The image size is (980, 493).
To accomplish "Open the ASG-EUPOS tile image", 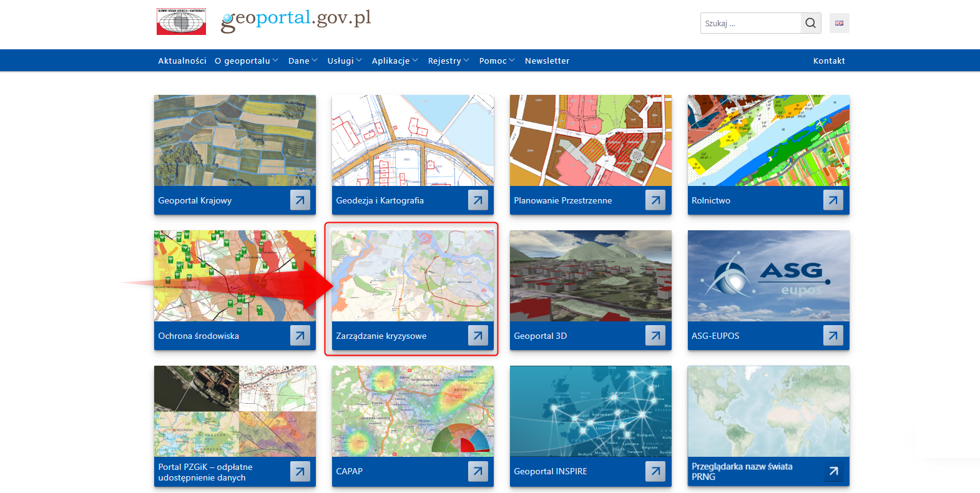I will (x=768, y=275).
